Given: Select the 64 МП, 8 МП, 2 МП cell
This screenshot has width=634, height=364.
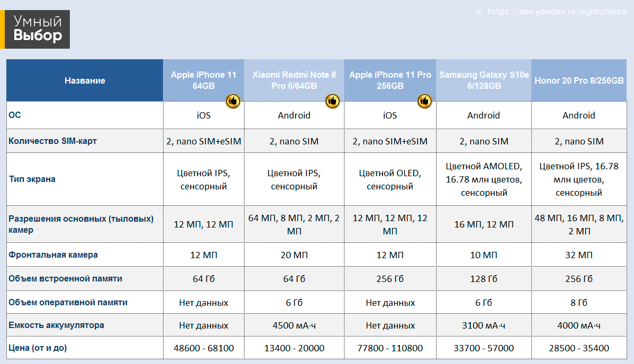Looking at the screenshot, I should 294,224.
